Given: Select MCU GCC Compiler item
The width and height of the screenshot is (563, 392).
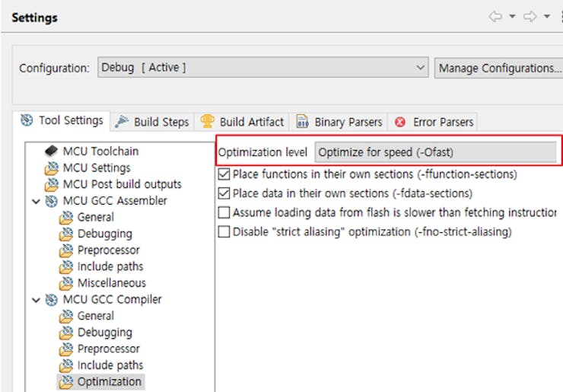Looking at the screenshot, I should (113, 300).
